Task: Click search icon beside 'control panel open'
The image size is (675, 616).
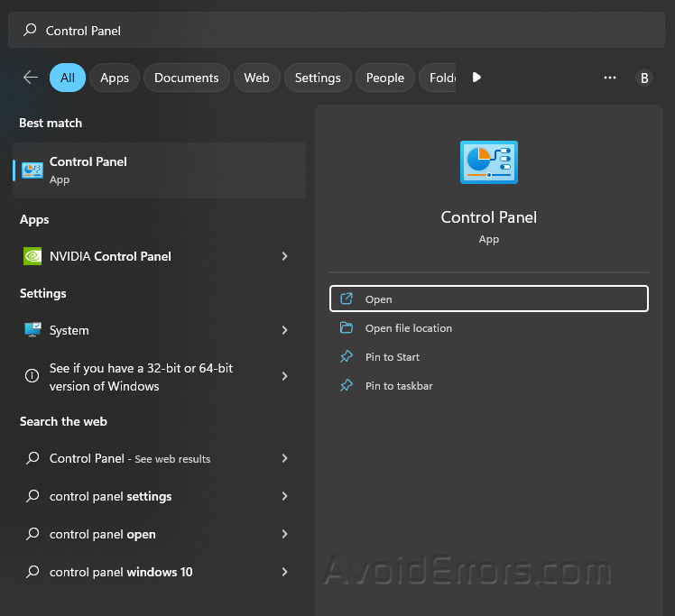Action: (32, 534)
